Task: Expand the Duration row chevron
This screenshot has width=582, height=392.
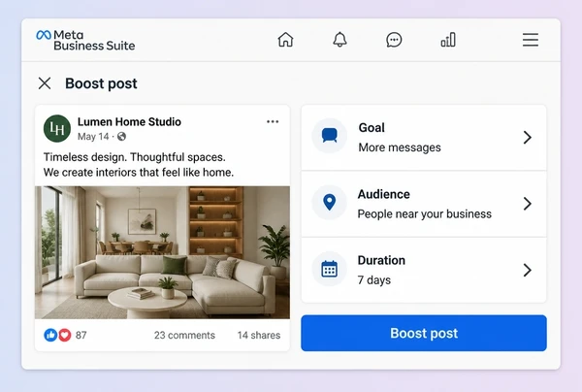Action: click(x=528, y=270)
